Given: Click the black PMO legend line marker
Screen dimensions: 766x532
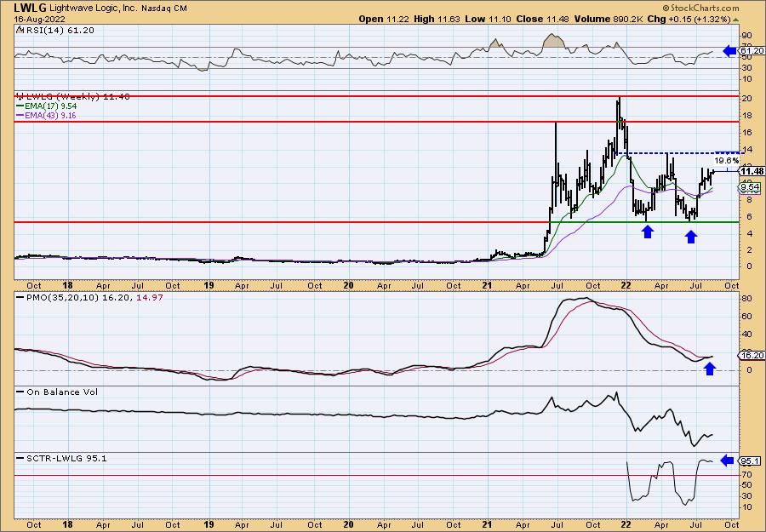Looking at the screenshot, I should point(20,297).
